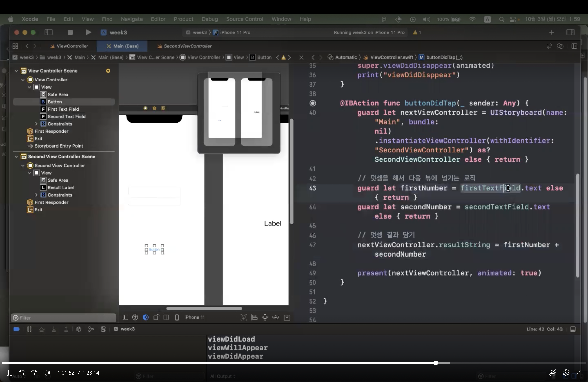Click the Stop button in Xcode toolbar
Viewport: 588px width, 382px height.
pyautogui.click(x=70, y=32)
